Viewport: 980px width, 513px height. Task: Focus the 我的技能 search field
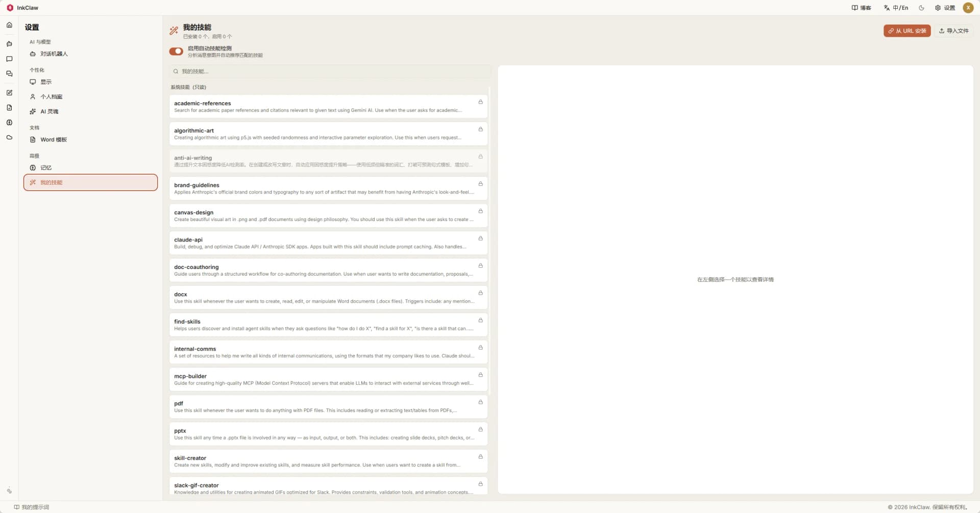(x=330, y=71)
